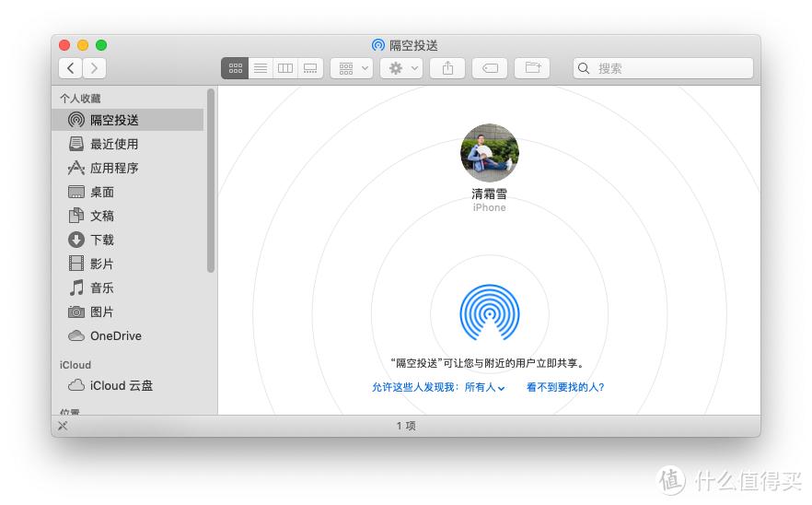Open 影片 in the sidebar

click(128, 264)
